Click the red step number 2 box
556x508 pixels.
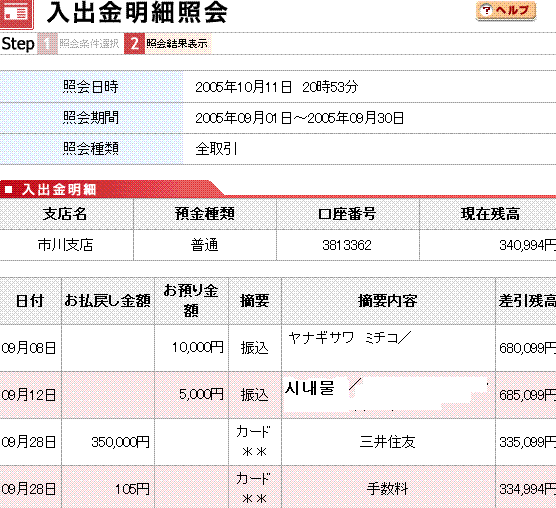coord(134,44)
